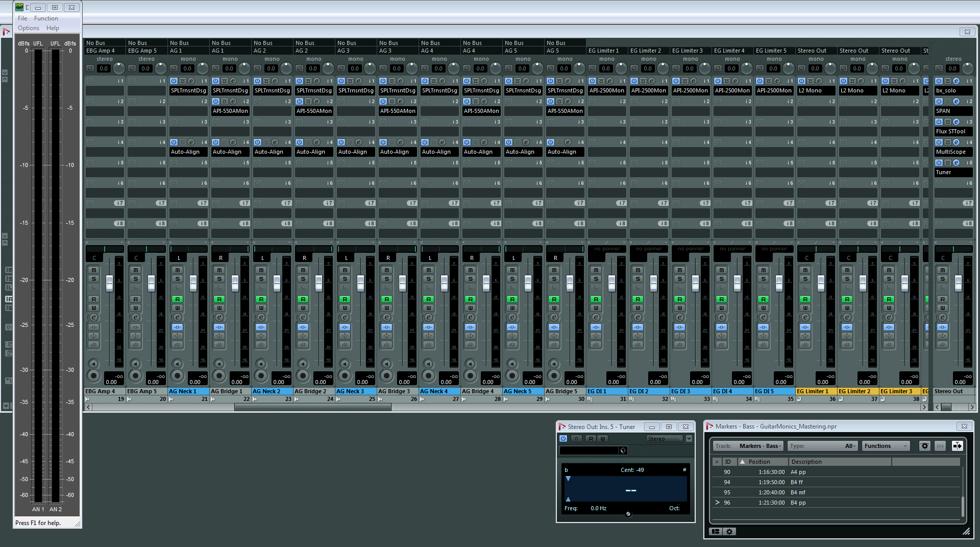Enable monitor on EBG Amp 5 channel

pos(135,364)
